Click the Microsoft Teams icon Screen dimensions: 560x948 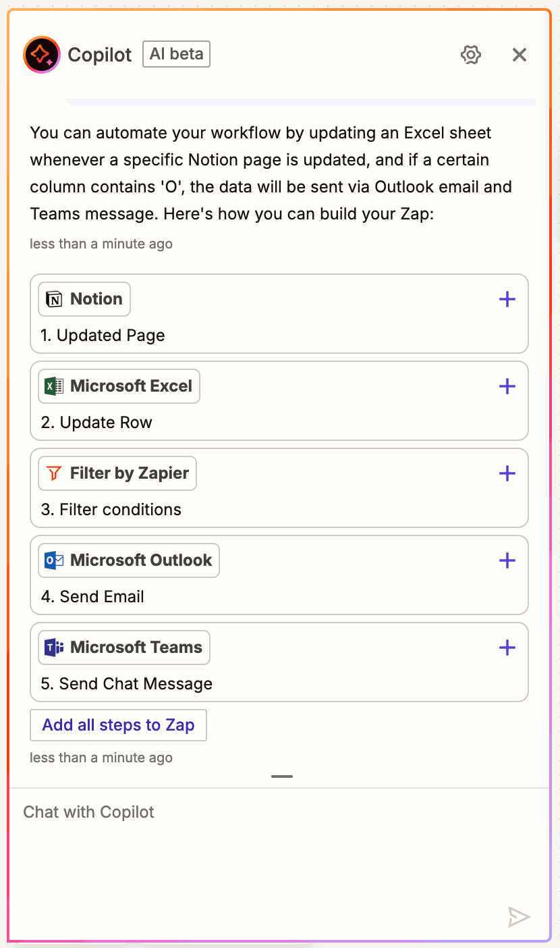(54, 648)
